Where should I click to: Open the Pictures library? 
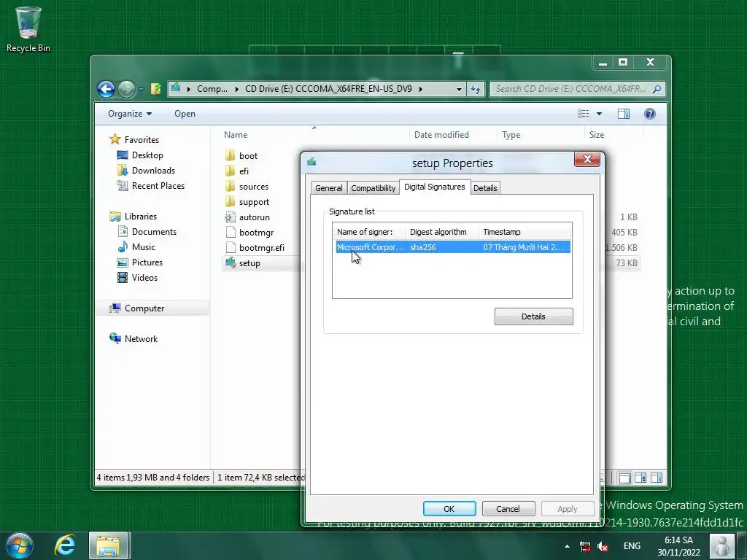coord(140,262)
